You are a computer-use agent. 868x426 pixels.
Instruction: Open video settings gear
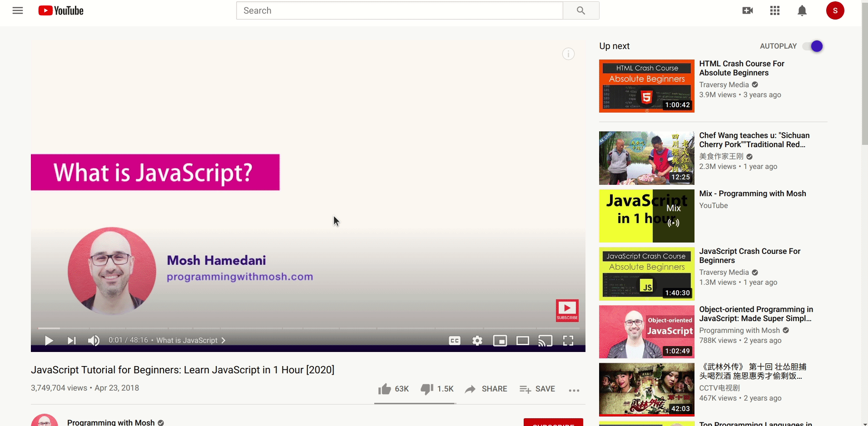[x=477, y=341]
